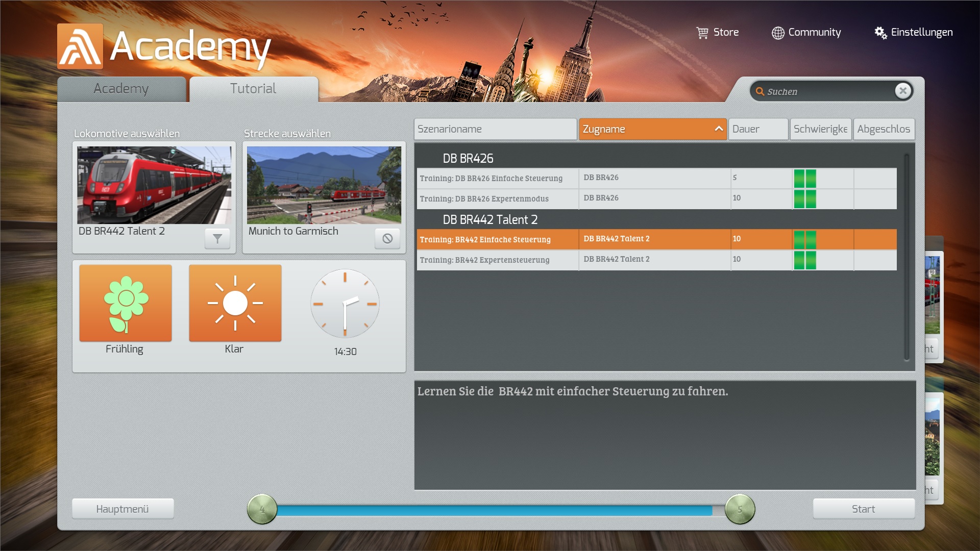This screenshot has height=551, width=980.
Task: Sort by Abgeschlossen column
Action: tap(884, 129)
